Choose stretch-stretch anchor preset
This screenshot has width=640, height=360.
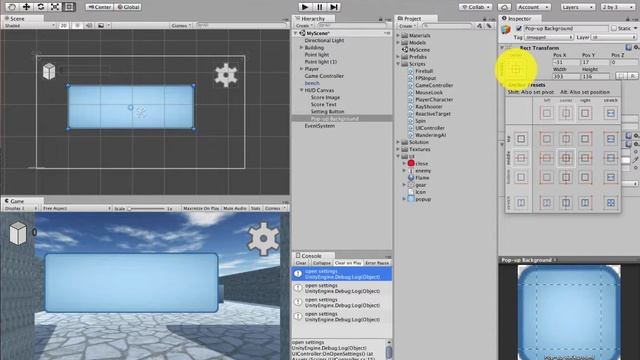611,202
